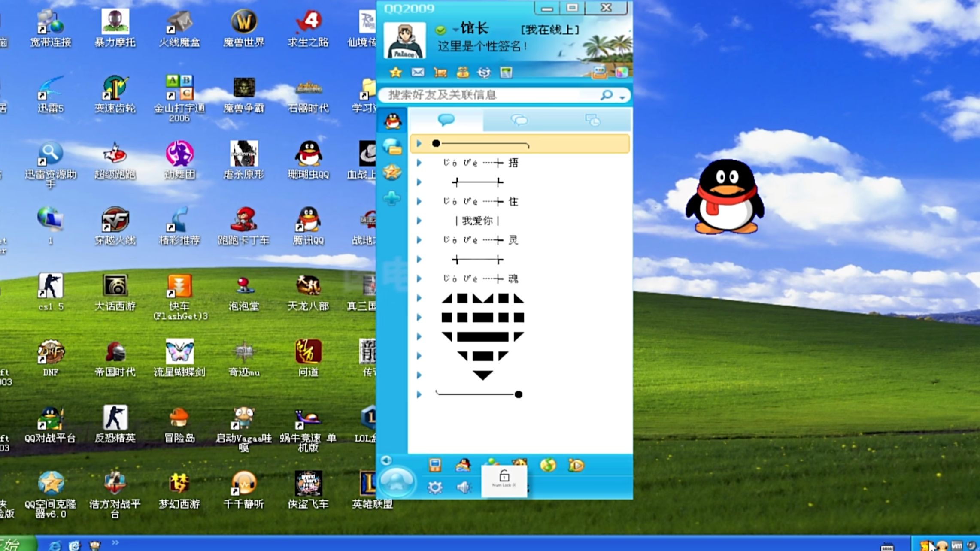Image resolution: width=980 pixels, height=551 pixels.
Task: Launch the DNF desktop icon
Action: pyautogui.click(x=51, y=358)
